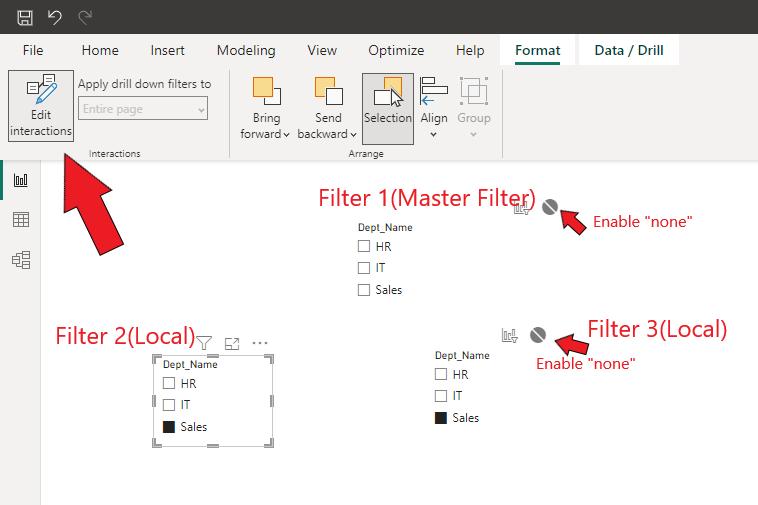Click the filter funnel icon on Filter 2 slicer
The image size is (758, 505).
(204, 343)
